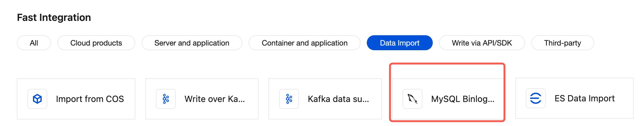The width and height of the screenshot is (644, 126).
Task: Click the Kafka data subscription icon
Action: point(289,99)
